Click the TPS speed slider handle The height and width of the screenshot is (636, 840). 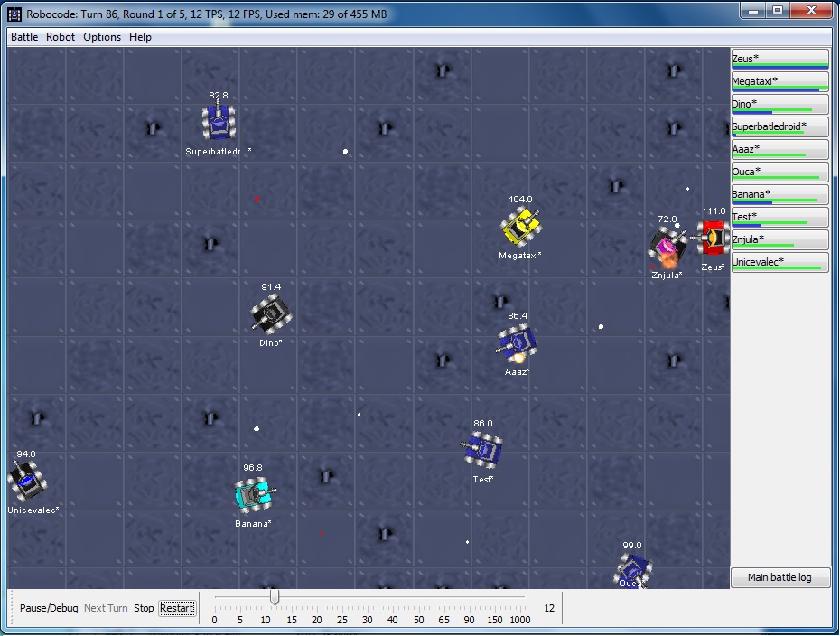pos(275,597)
